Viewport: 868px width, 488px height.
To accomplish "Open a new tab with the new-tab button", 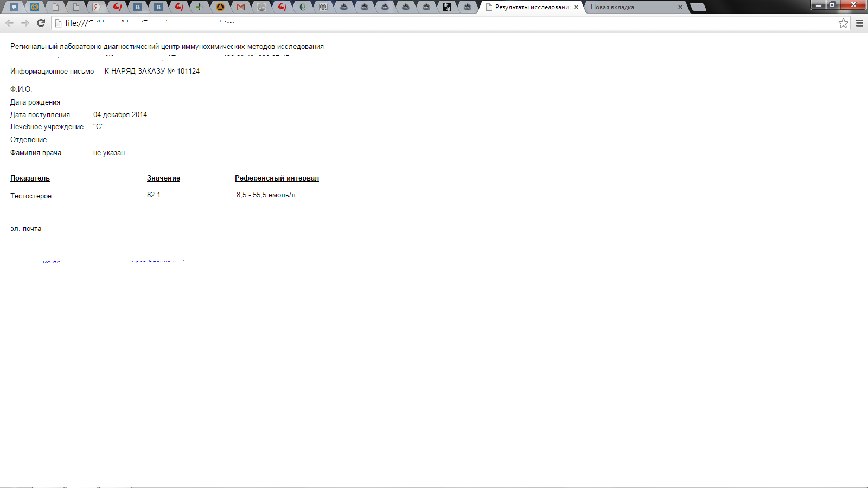I will (x=698, y=7).
